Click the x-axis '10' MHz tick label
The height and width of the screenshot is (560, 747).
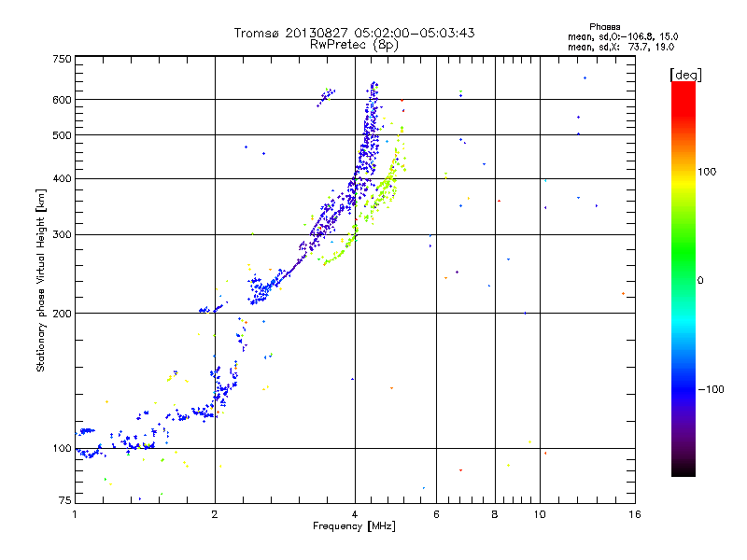[540, 514]
